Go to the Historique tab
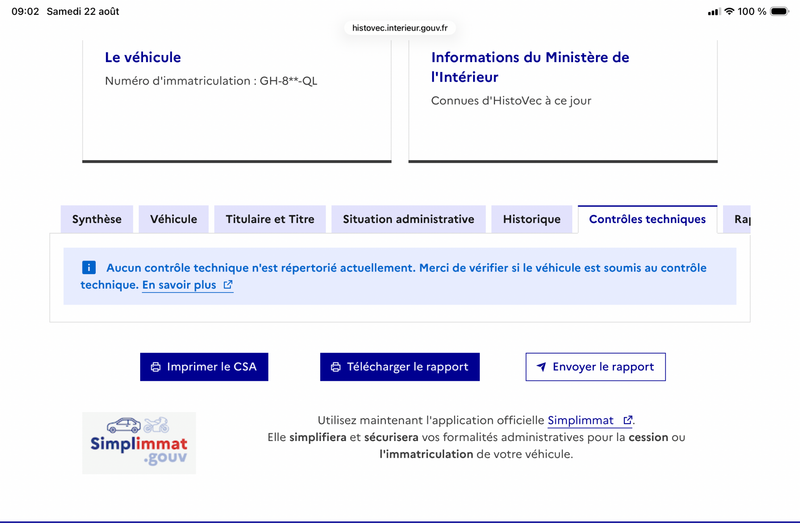Screen dimensions: 800x525 pos(532,219)
